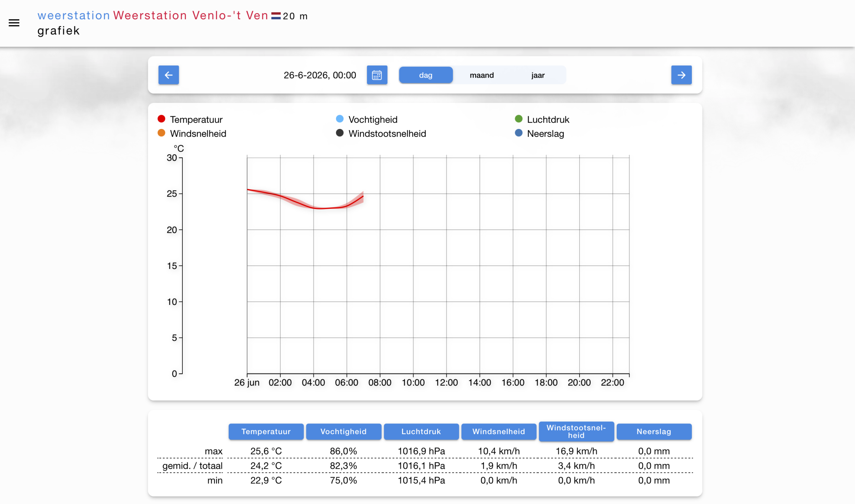
Task: Open Weerstation Venlo-'t Ven link
Action: click(x=191, y=15)
